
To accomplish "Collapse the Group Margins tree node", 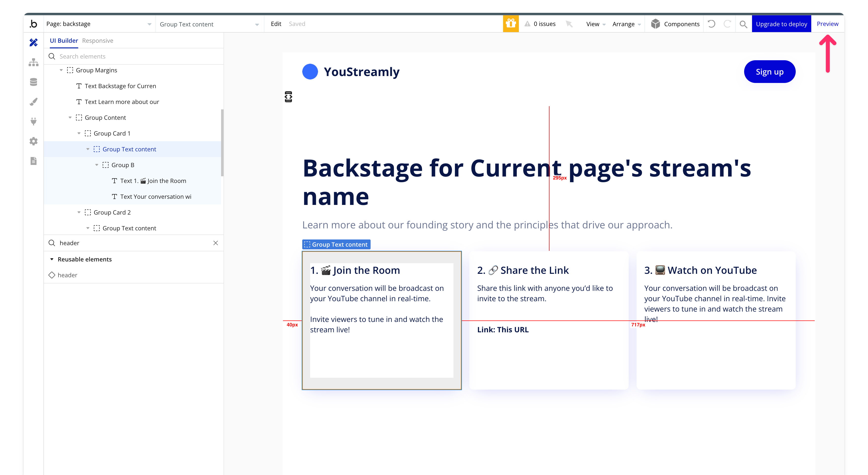I will (61, 70).
